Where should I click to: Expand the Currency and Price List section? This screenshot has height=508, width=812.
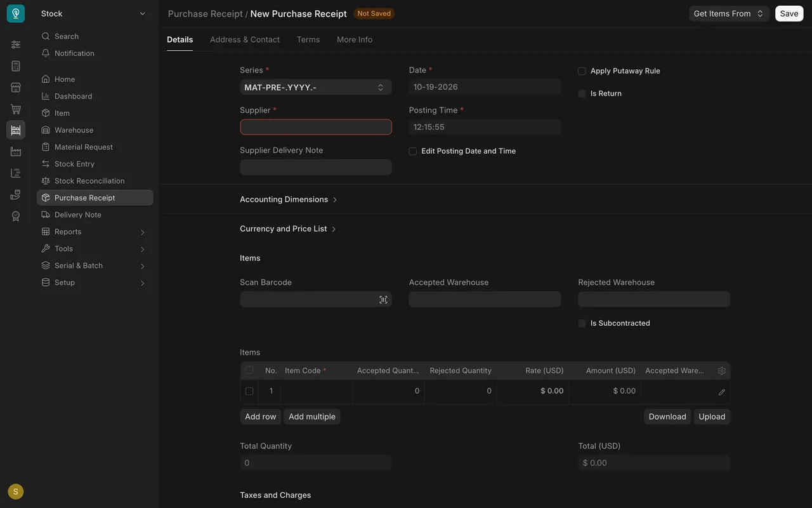[288, 229]
